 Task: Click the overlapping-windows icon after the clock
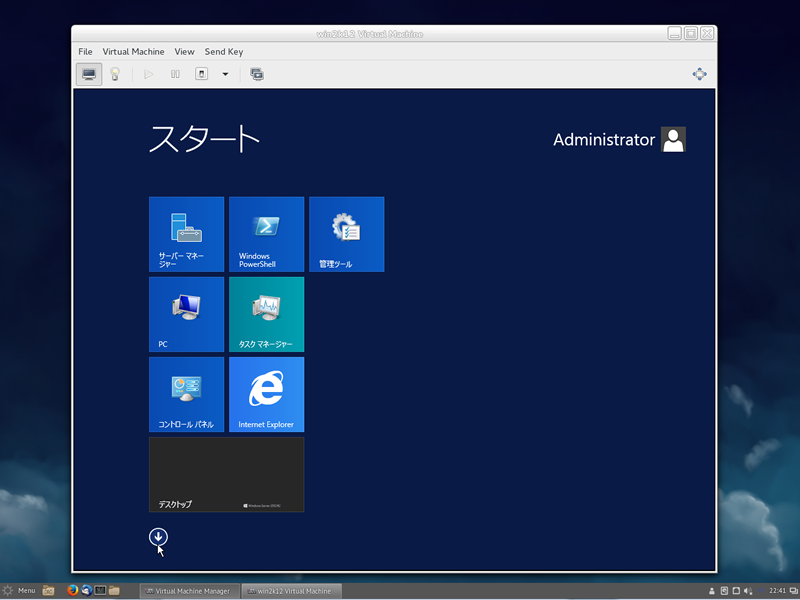point(794,591)
